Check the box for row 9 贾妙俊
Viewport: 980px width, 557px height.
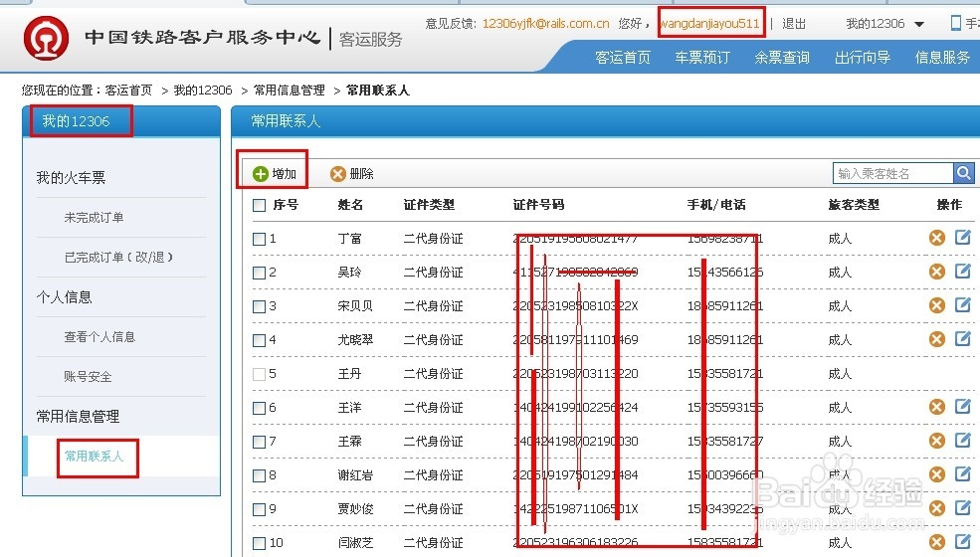click(259, 509)
